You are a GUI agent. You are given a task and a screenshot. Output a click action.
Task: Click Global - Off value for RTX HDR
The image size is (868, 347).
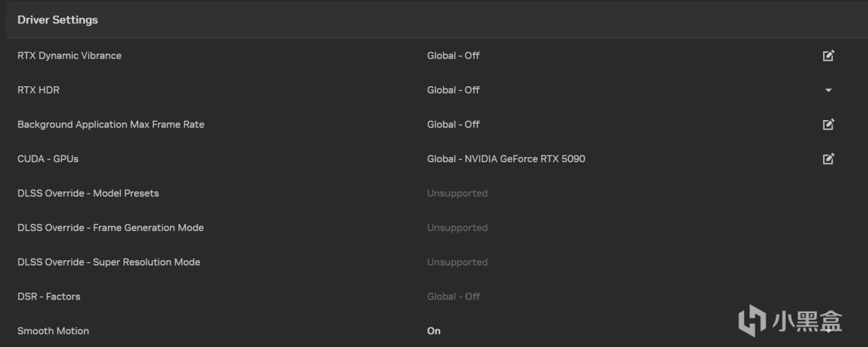point(453,90)
